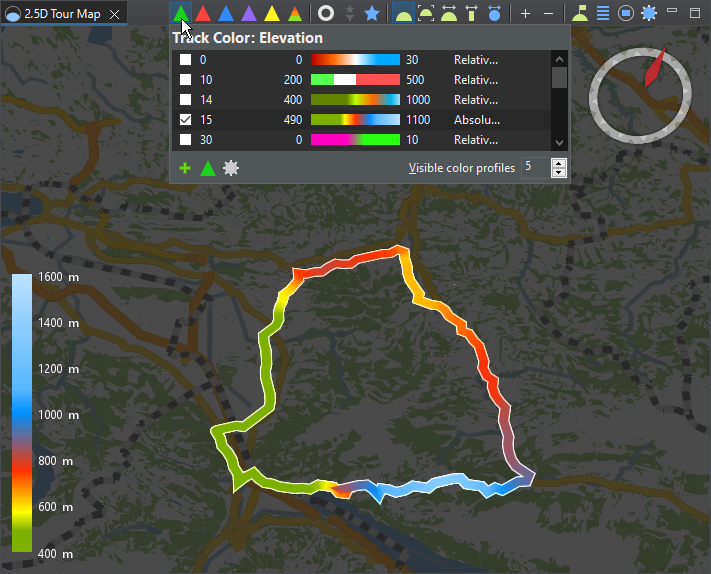The height and width of the screenshot is (574, 711).
Task: Click the Track Color: Elevation title
Action: 248,38
